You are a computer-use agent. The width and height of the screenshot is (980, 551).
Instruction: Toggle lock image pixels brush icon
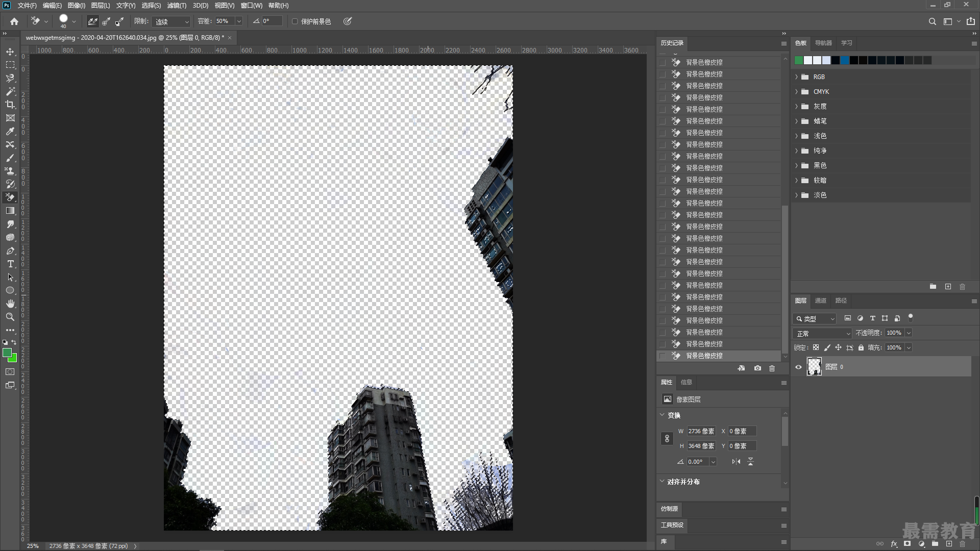pyautogui.click(x=827, y=347)
